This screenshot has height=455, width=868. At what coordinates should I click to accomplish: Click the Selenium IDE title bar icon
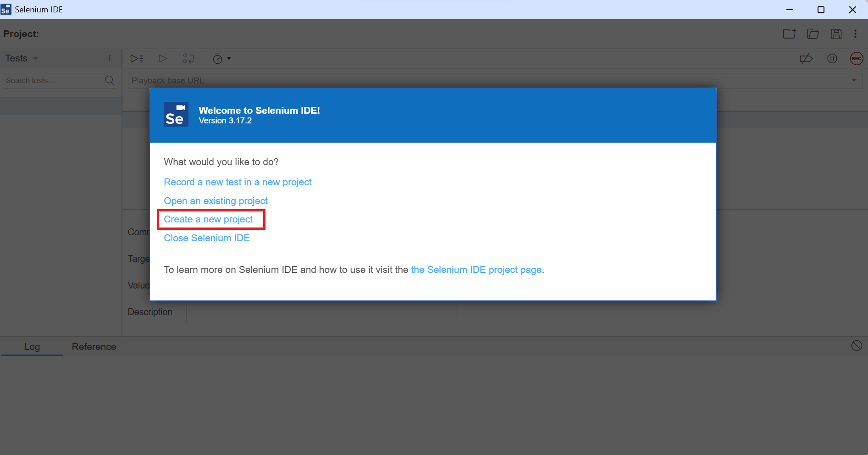6,10
